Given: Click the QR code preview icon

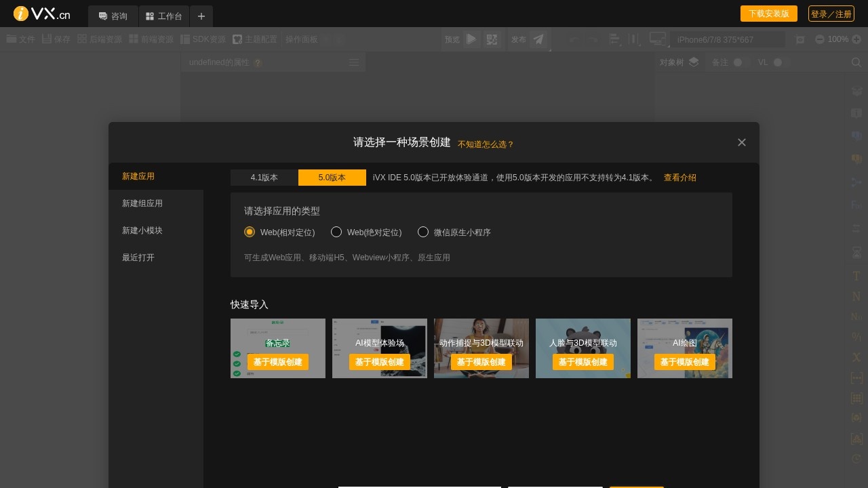Looking at the screenshot, I should click(492, 39).
